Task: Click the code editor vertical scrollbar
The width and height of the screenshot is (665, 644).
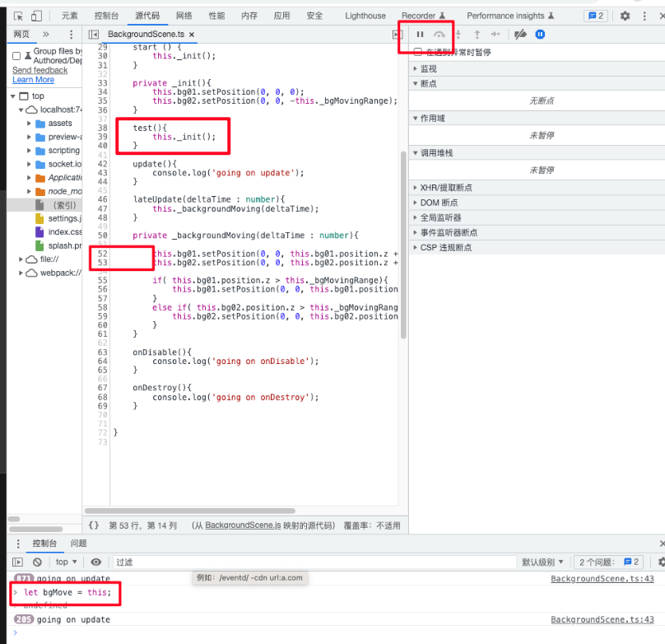Action: pos(403,245)
